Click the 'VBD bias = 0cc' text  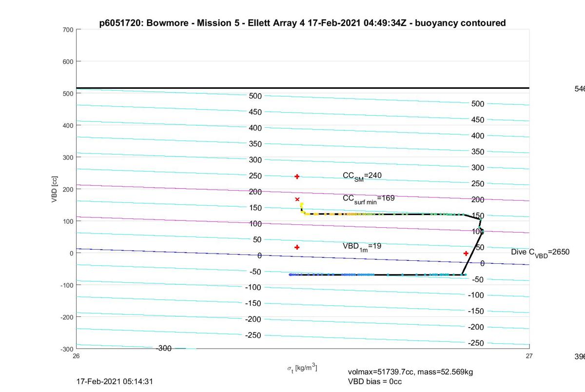click(x=375, y=381)
